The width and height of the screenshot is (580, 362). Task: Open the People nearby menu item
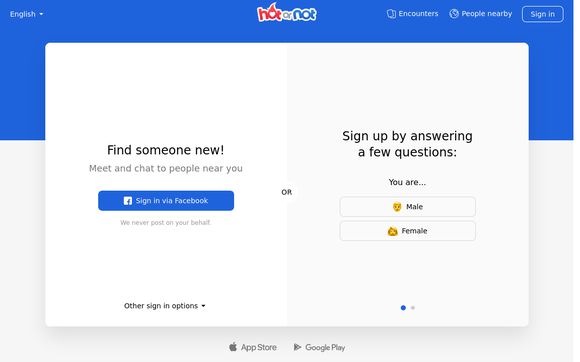[x=481, y=14]
